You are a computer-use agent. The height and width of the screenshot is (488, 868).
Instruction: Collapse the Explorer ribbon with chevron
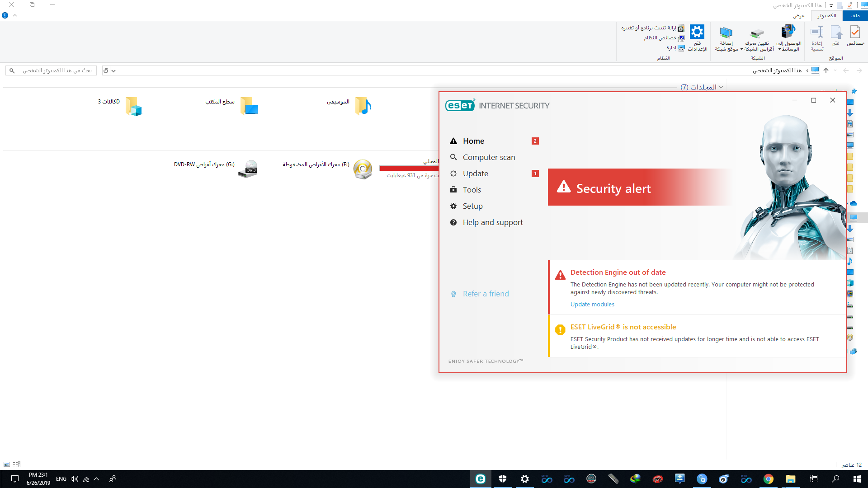[x=15, y=15]
